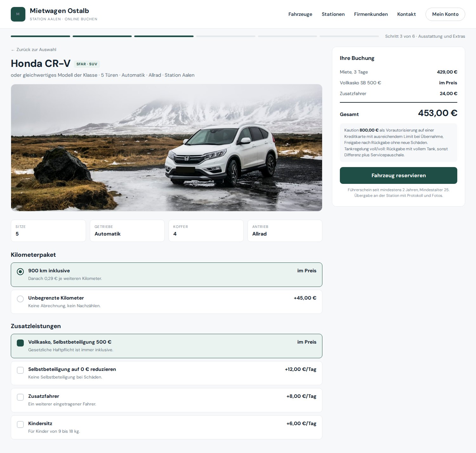Click the first progress step segment
Image resolution: width=476 pixels, height=453 pixels.
point(40,36)
